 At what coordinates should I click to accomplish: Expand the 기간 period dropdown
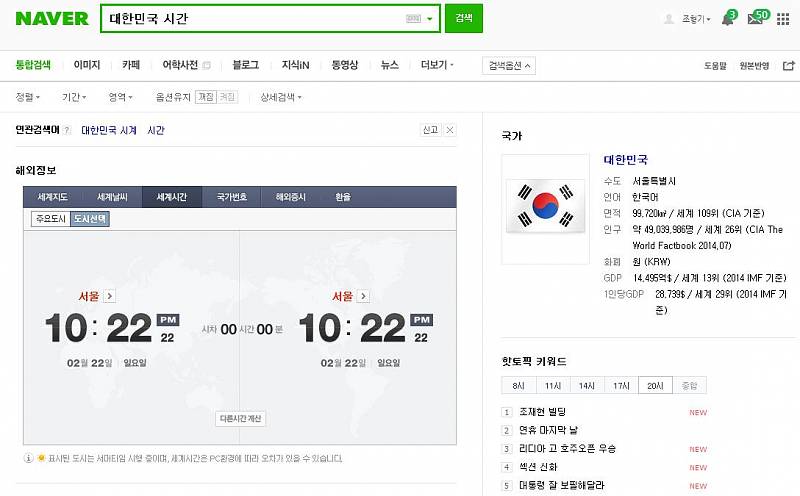(x=74, y=97)
